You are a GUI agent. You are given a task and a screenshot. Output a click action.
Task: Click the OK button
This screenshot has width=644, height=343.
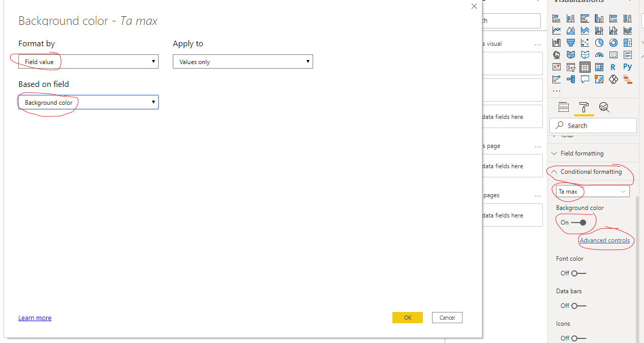[x=408, y=318]
